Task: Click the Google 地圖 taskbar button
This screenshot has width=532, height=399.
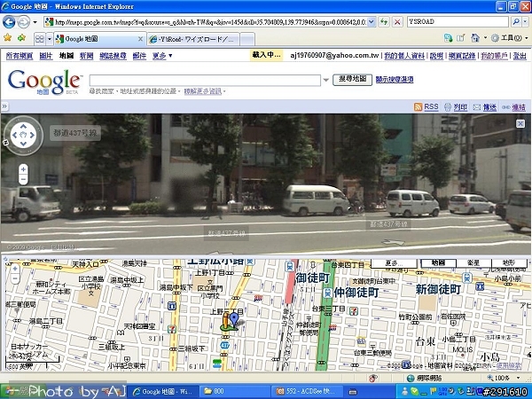Action: coord(163,392)
